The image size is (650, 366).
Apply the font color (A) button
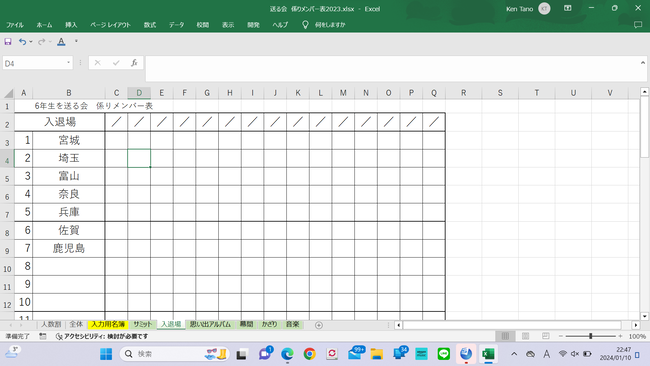61,41
